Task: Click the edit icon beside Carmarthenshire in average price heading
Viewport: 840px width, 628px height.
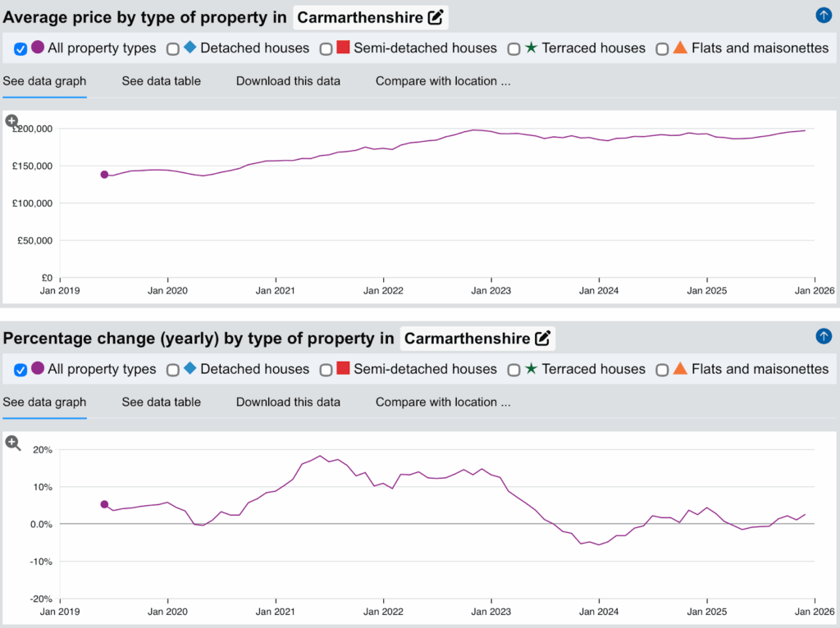Action: click(436, 17)
